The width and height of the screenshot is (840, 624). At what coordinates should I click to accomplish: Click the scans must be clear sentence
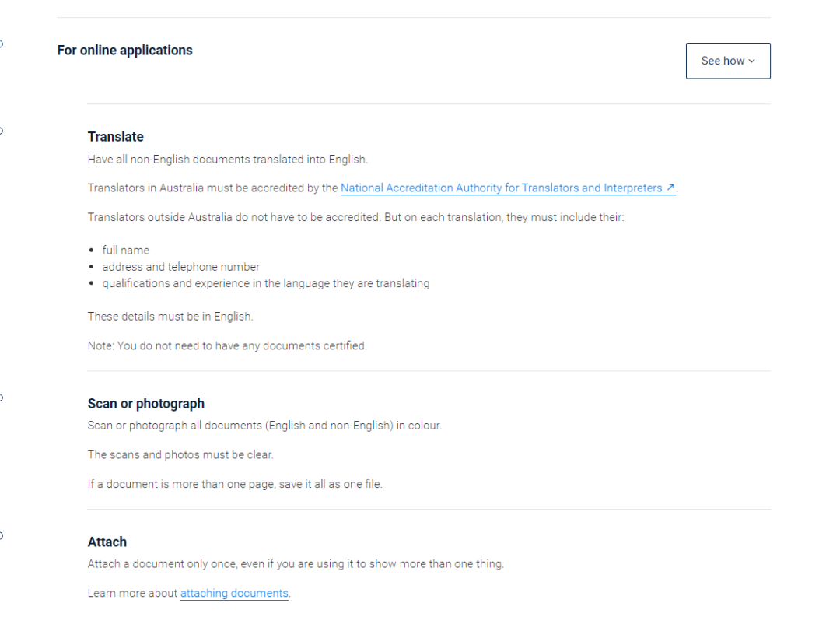(x=180, y=455)
